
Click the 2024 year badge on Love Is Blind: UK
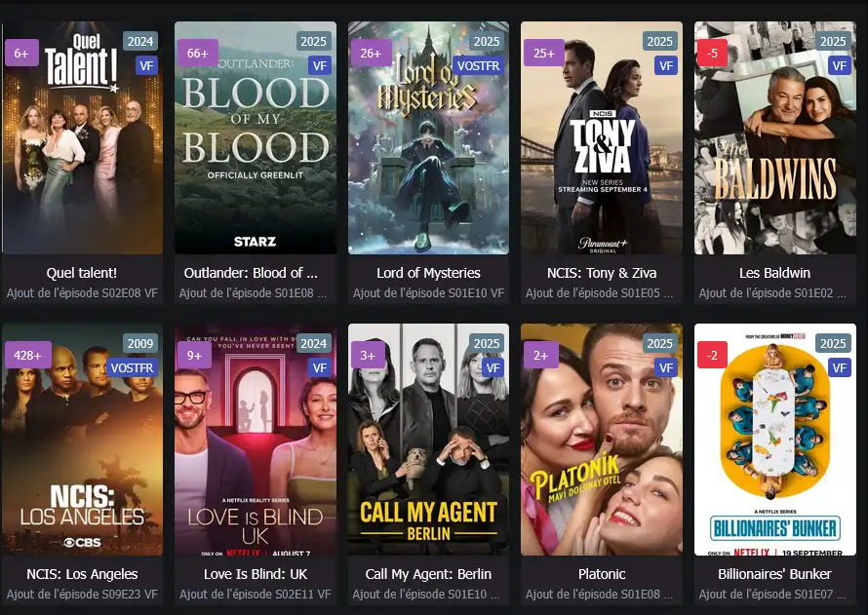313,343
